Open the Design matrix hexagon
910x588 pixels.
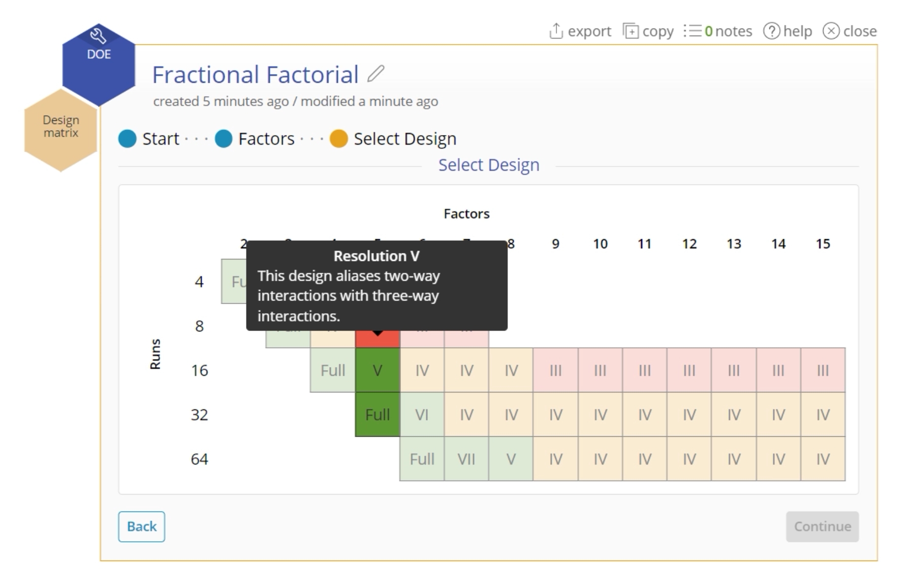(x=61, y=127)
